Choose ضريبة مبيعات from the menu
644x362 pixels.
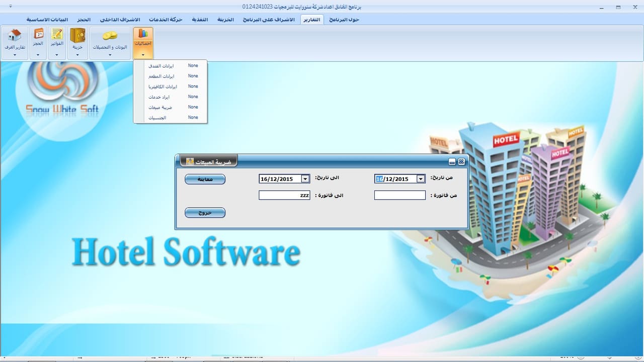(171, 107)
